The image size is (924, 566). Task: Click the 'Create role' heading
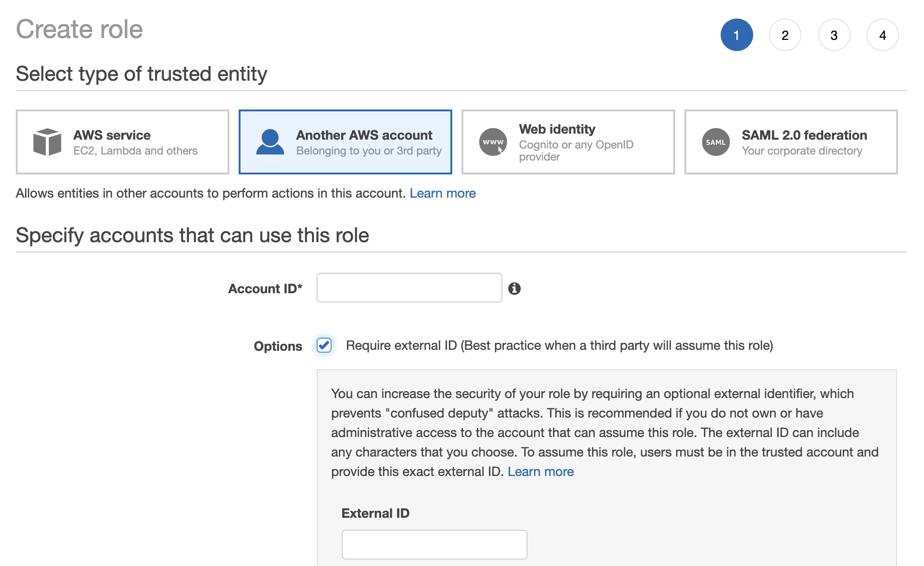pyautogui.click(x=79, y=29)
